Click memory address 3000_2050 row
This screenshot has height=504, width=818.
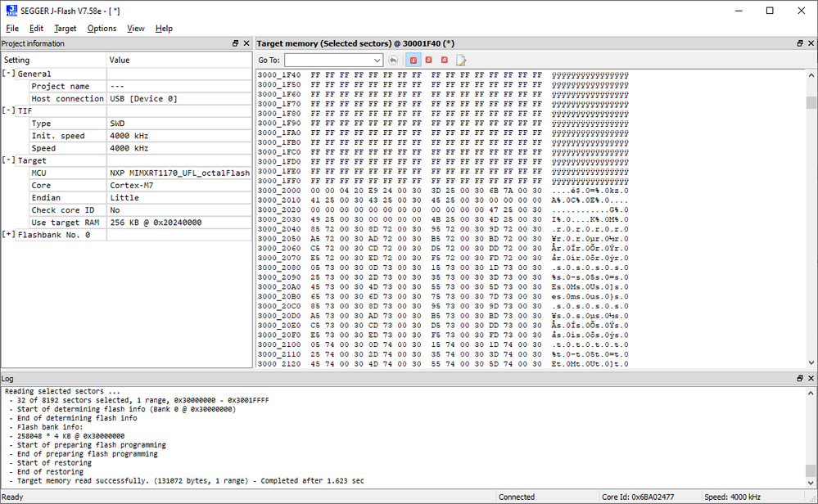point(443,239)
